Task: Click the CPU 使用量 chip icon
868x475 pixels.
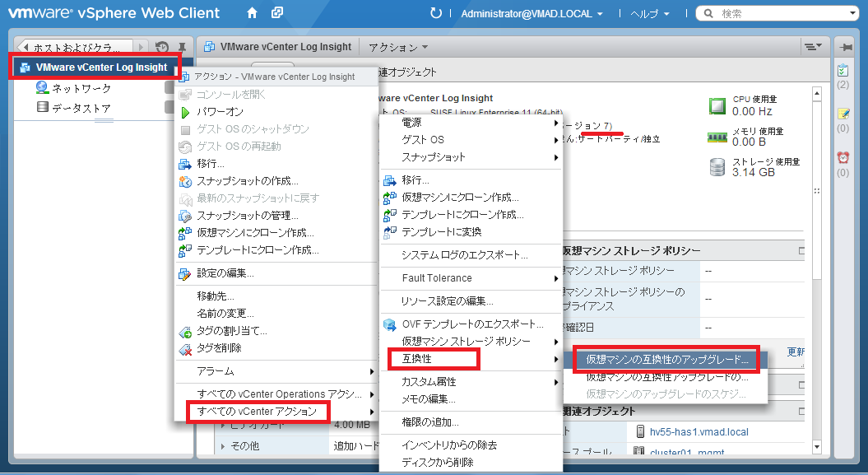Action: coord(717,105)
